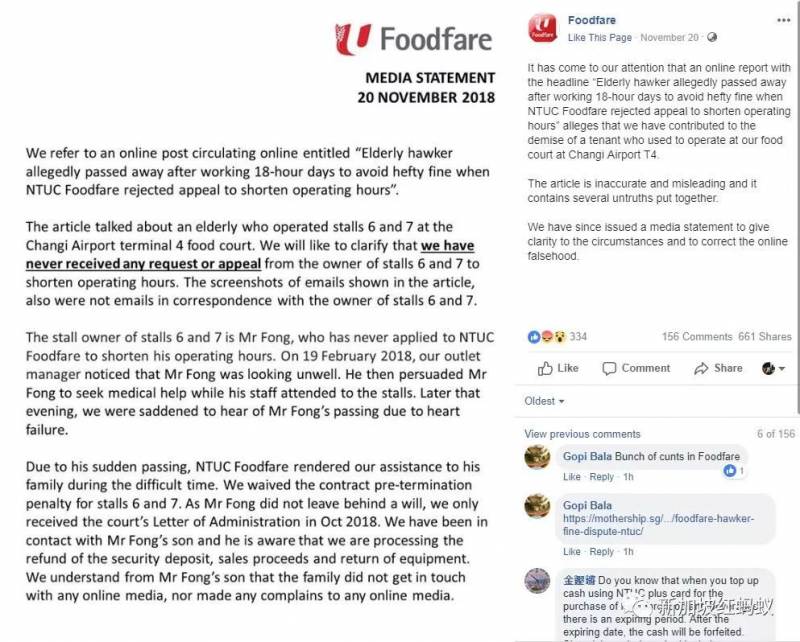Click the Foodfare page profile picture
This screenshot has width=800, height=642.
tap(543, 27)
